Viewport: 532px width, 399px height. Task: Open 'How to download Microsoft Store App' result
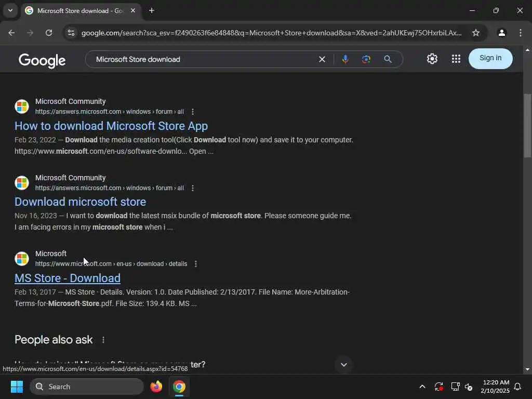click(111, 126)
